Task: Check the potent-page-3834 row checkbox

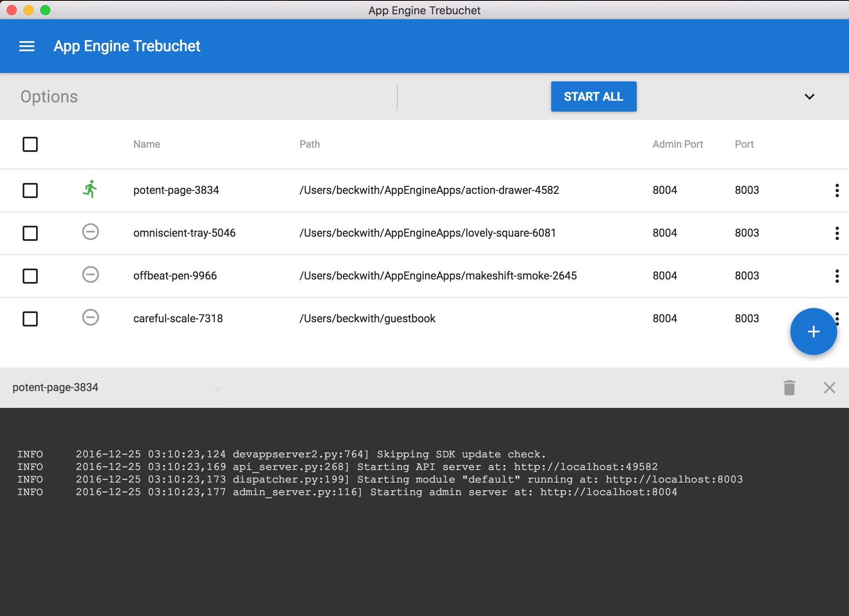Action: (x=30, y=191)
